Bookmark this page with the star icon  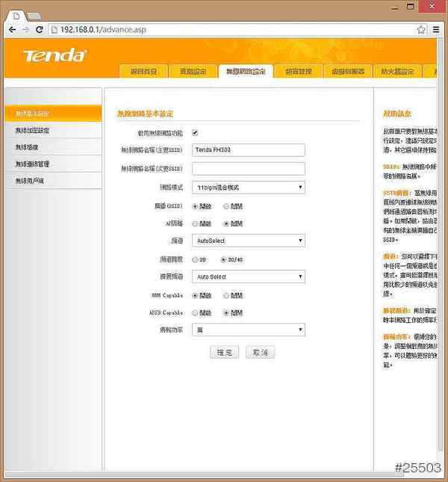point(421,29)
